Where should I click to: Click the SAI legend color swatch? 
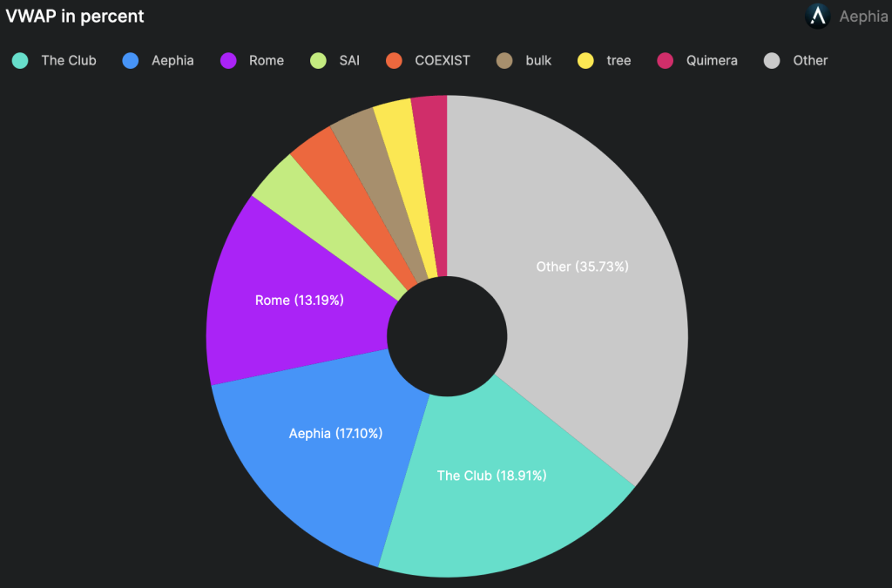tap(318, 61)
